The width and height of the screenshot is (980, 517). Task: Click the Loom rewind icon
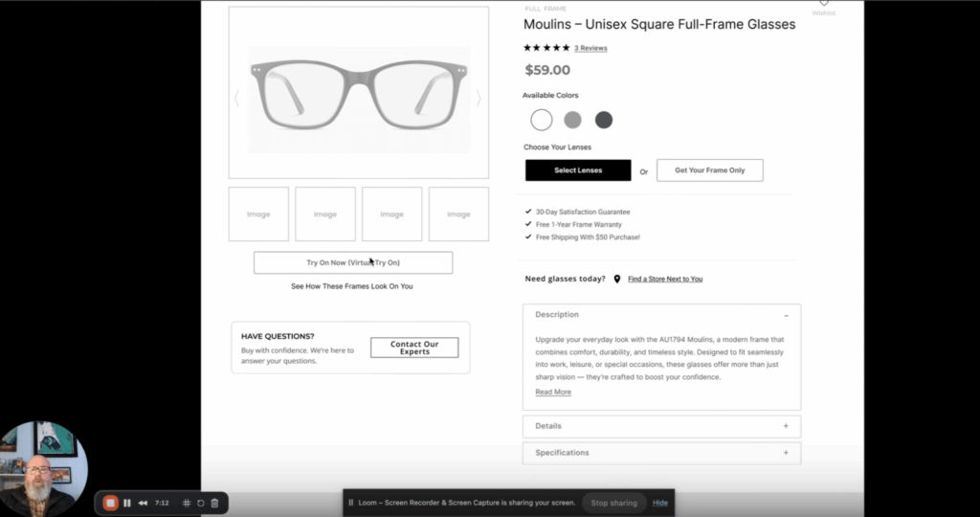(x=143, y=503)
